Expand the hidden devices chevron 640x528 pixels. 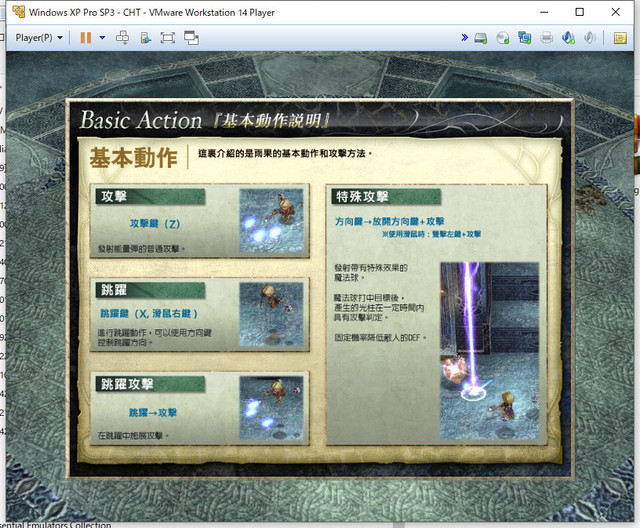tap(464, 38)
